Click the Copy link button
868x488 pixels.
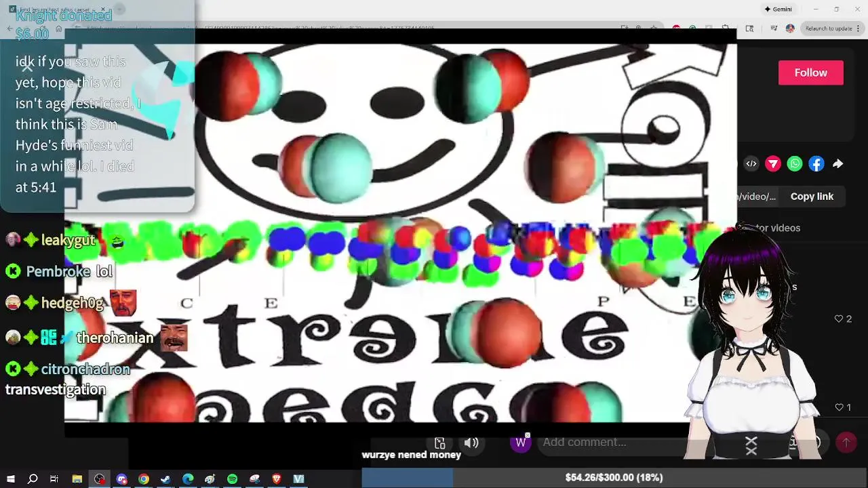tap(812, 197)
